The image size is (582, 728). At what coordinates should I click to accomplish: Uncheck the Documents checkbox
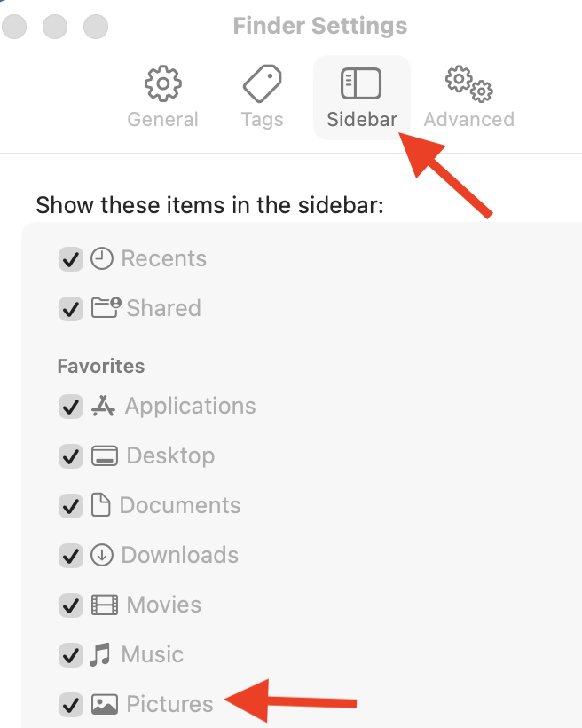[x=70, y=506]
